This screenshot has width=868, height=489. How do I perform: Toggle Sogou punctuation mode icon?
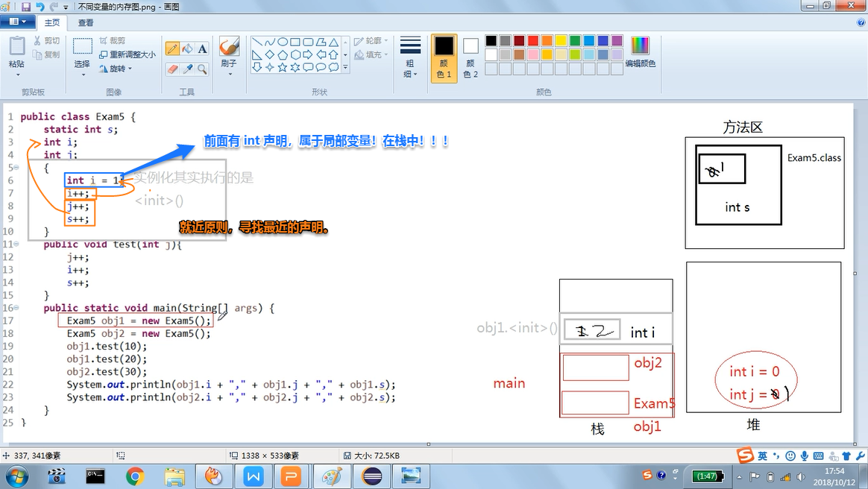pyautogui.click(x=776, y=455)
